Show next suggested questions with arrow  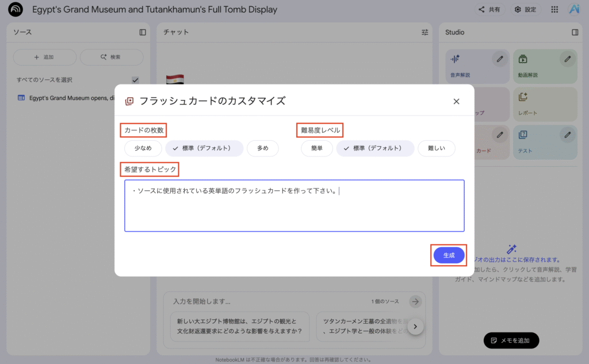click(x=415, y=327)
